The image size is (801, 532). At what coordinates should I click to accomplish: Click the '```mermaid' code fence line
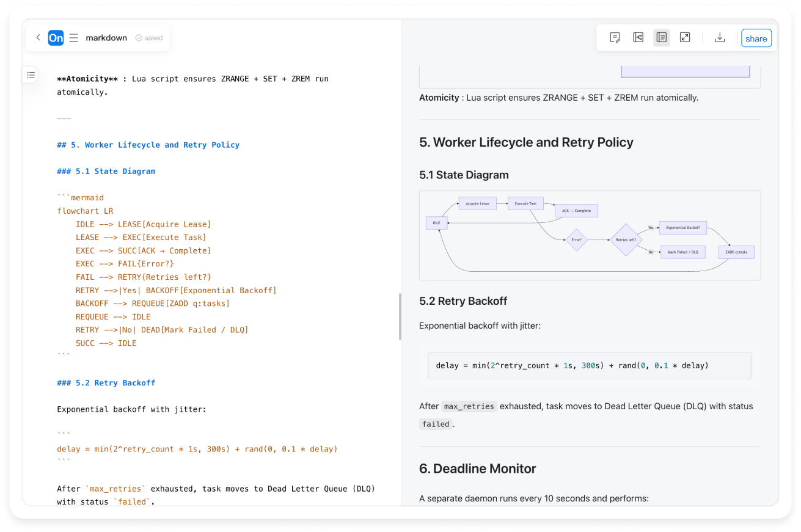80,198
